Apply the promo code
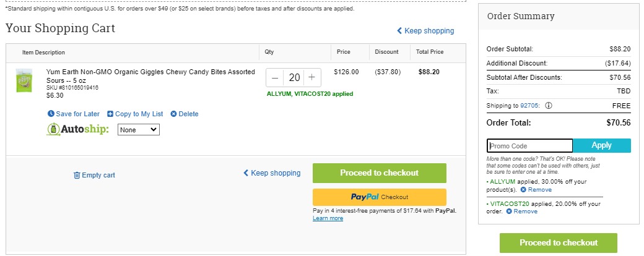Image resolution: width=644 pixels, height=256 pixels. pos(602,145)
